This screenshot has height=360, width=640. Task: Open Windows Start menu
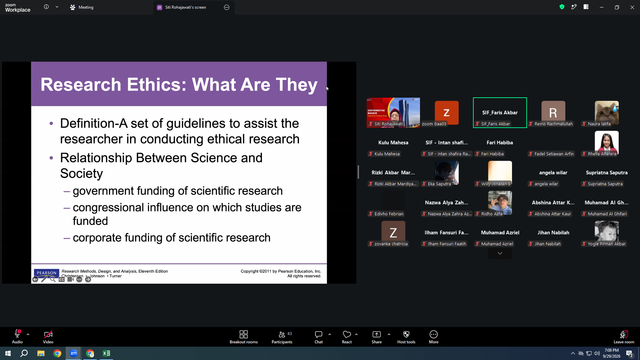pyautogui.click(x=8, y=353)
